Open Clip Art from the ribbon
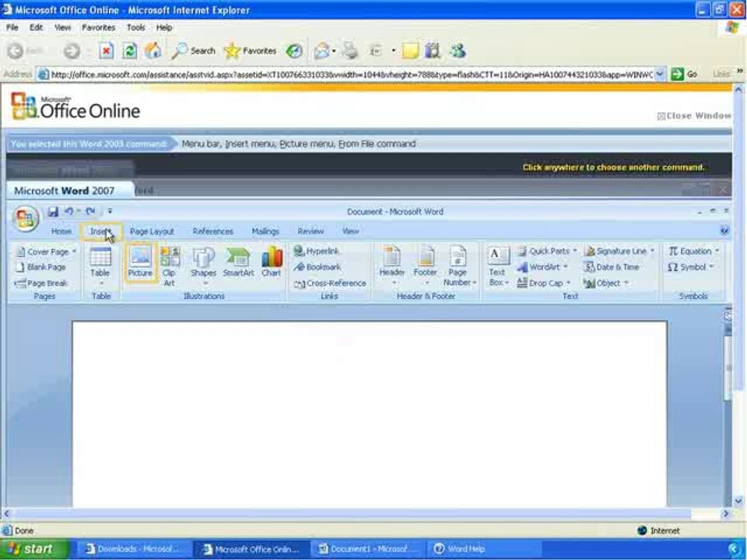This screenshot has width=747, height=560. coord(170,266)
